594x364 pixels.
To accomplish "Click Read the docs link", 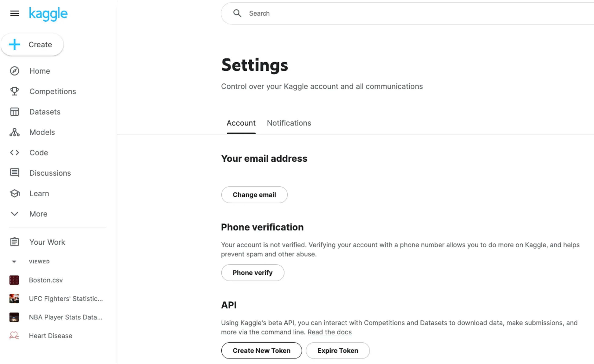I will click(x=330, y=332).
